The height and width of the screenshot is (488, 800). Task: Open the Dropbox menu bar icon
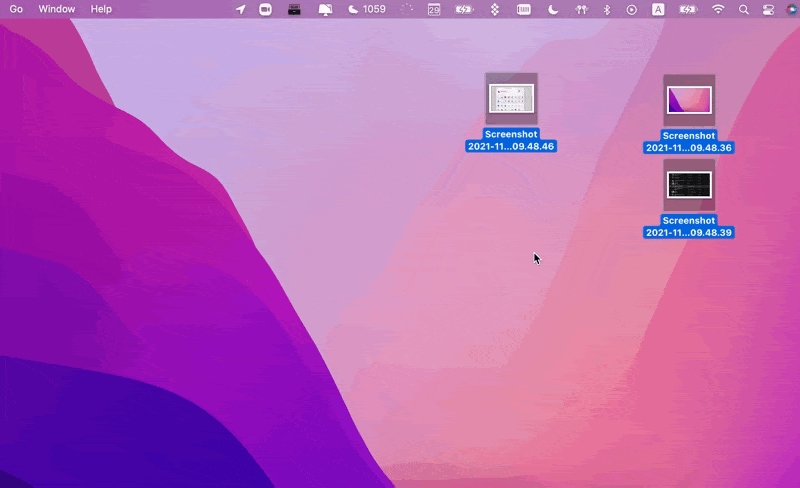click(494, 9)
